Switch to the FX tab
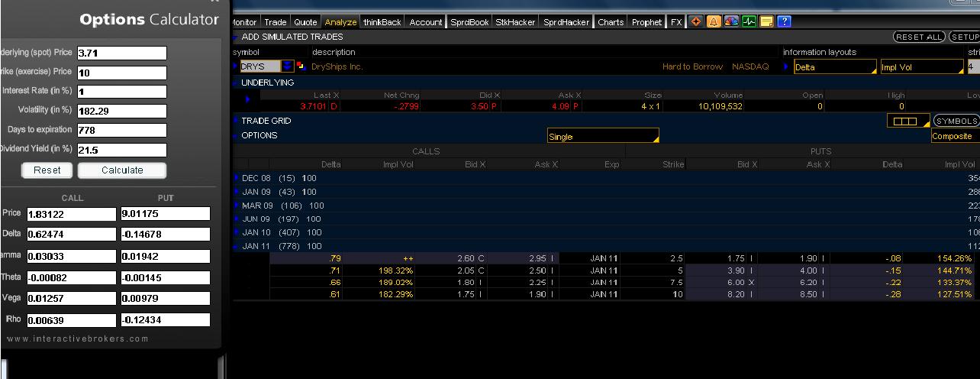 click(x=676, y=22)
